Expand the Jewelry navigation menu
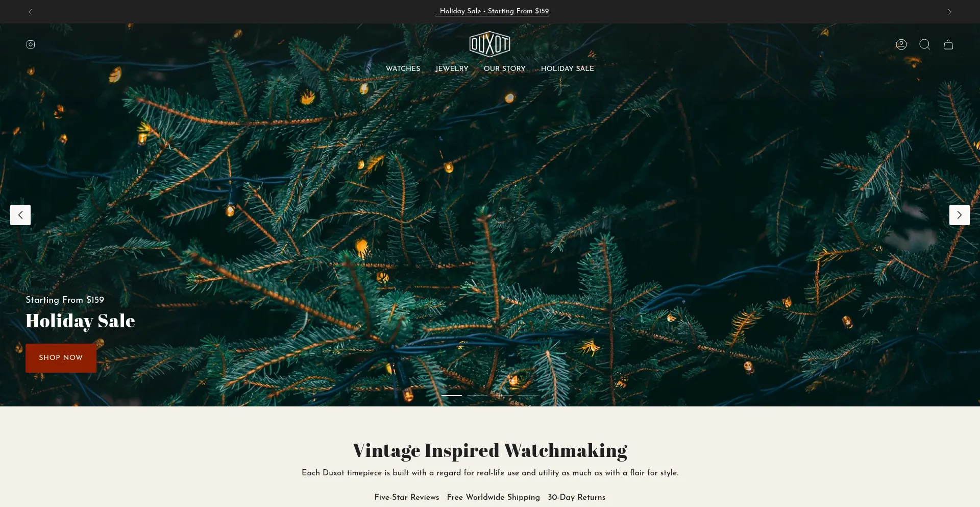This screenshot has width=980, height=507. coord(452,68)
